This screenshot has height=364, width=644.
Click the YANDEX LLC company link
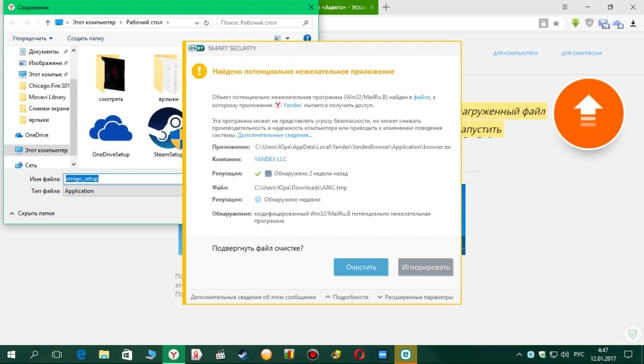(270, 159)
